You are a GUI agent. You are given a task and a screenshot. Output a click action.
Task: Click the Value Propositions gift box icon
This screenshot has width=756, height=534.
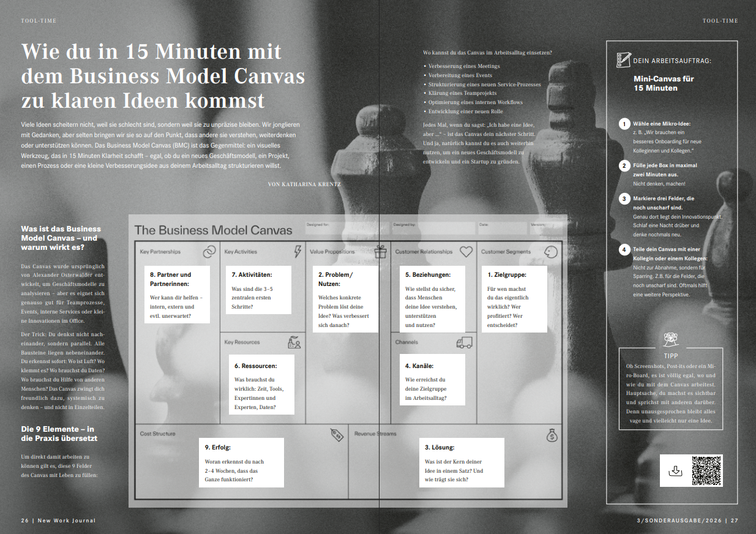(381, 252)
